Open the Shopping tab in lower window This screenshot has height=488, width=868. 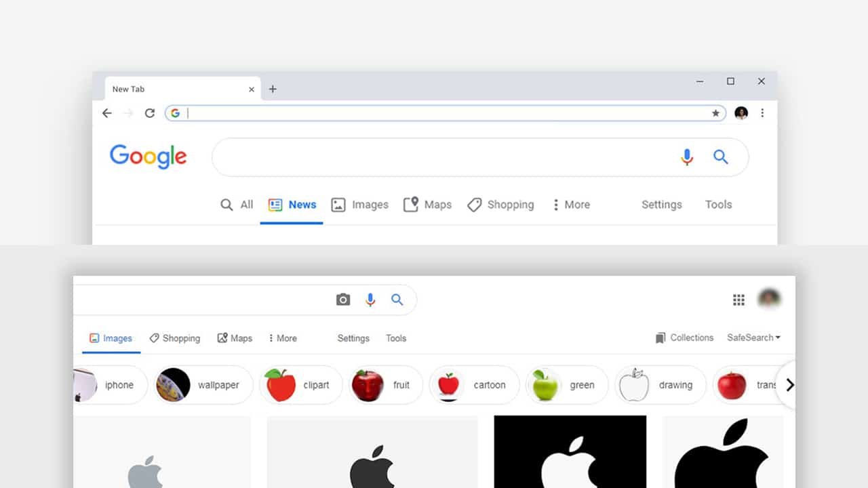pyautogui.click(x=175, y=338)
